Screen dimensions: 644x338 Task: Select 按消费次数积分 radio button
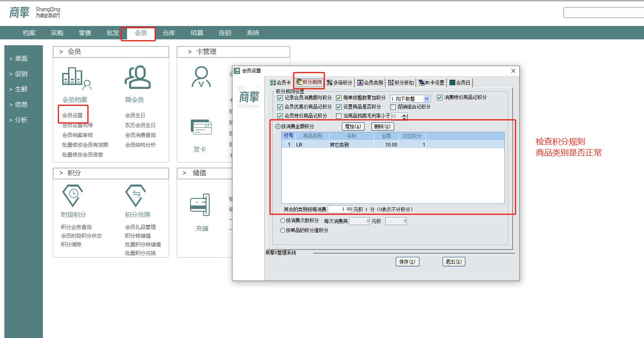click(282, 221)
